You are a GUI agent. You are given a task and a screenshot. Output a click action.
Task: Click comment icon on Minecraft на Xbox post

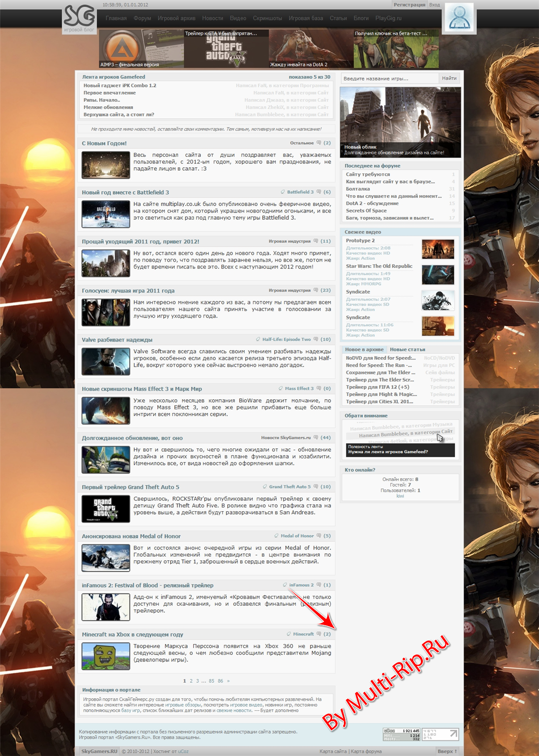click(x=319, y=634)
